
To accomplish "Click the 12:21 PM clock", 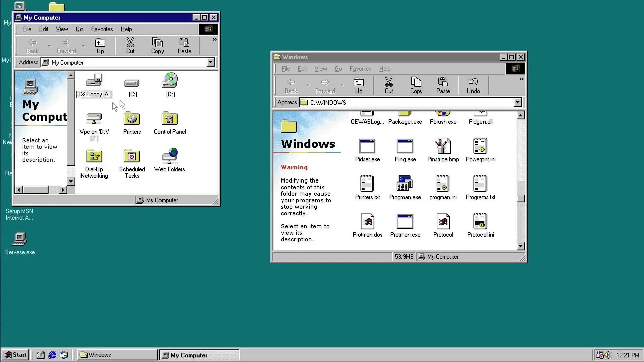I will [627, 355].
